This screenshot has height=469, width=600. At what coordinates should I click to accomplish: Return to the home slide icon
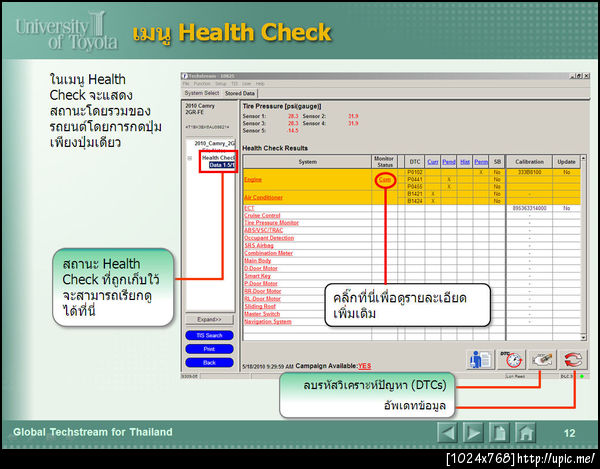tap(525, 433)
